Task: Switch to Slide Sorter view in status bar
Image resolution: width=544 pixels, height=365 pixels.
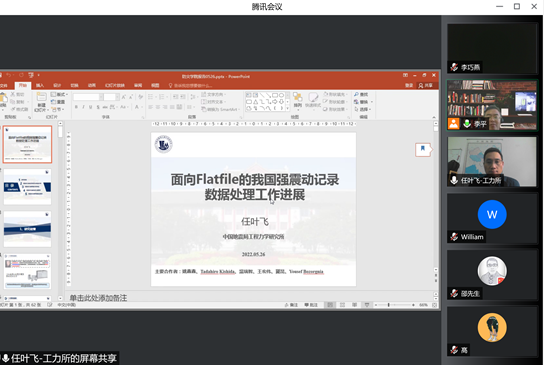Action: pyautogui.click(x=342, y=305)
